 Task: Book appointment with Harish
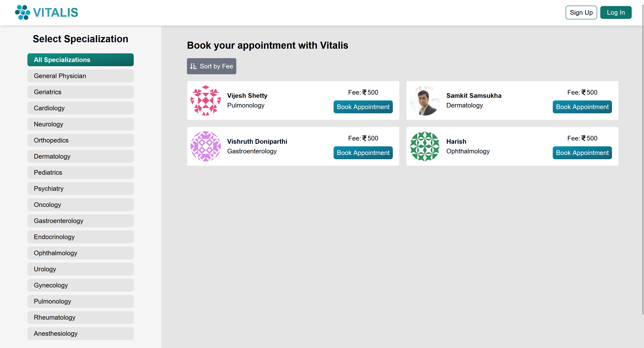pyautogui.click(x=582, y=153)
